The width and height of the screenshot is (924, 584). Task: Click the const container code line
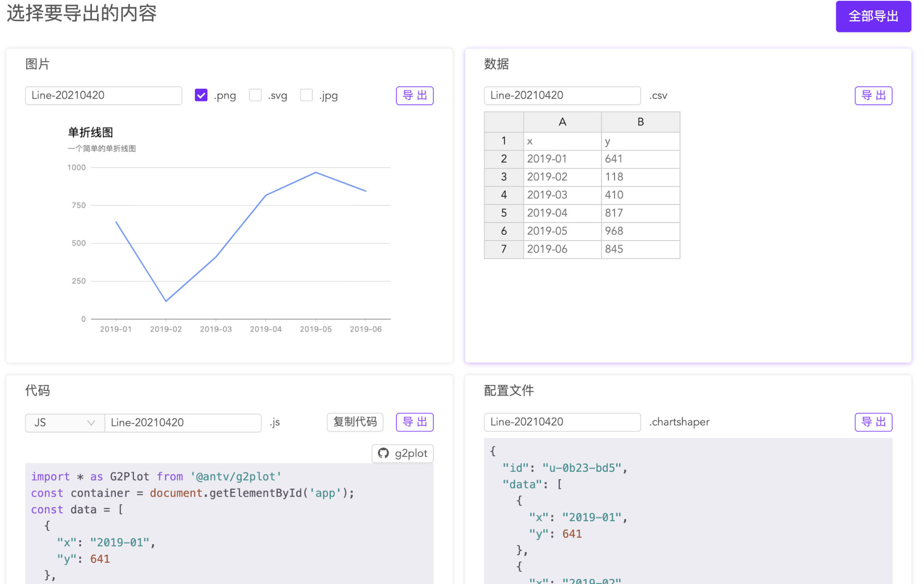click(193, 493)
